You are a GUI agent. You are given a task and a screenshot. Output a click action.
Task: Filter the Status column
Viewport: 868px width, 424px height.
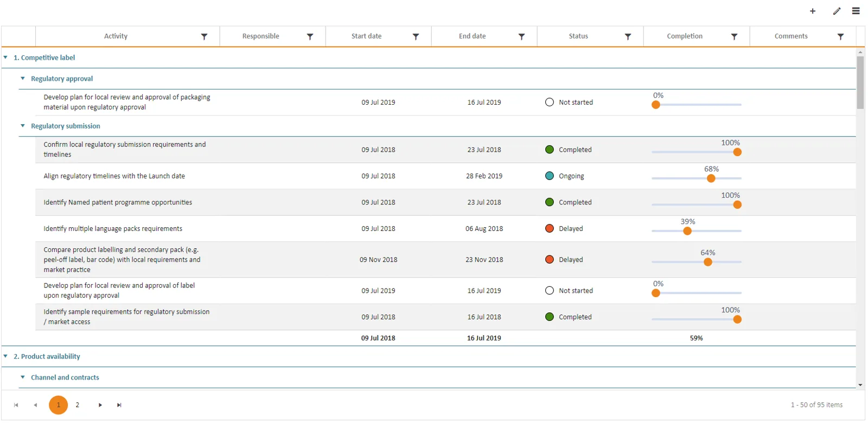628,36
